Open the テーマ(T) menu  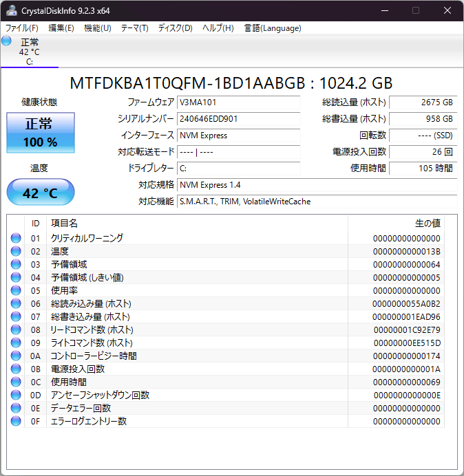134,28
